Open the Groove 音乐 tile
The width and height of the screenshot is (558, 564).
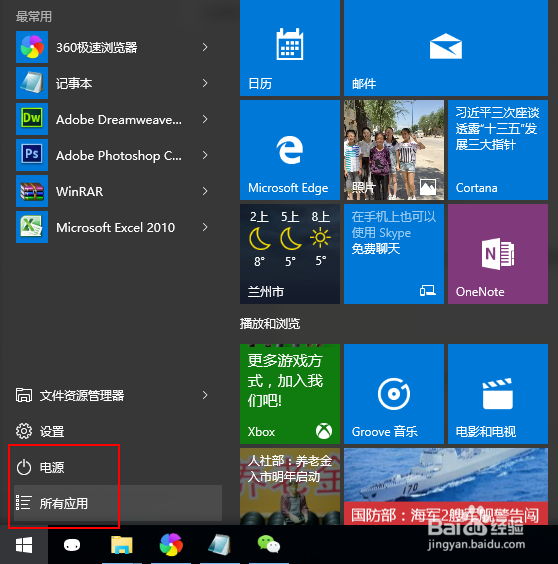[394, 394]
